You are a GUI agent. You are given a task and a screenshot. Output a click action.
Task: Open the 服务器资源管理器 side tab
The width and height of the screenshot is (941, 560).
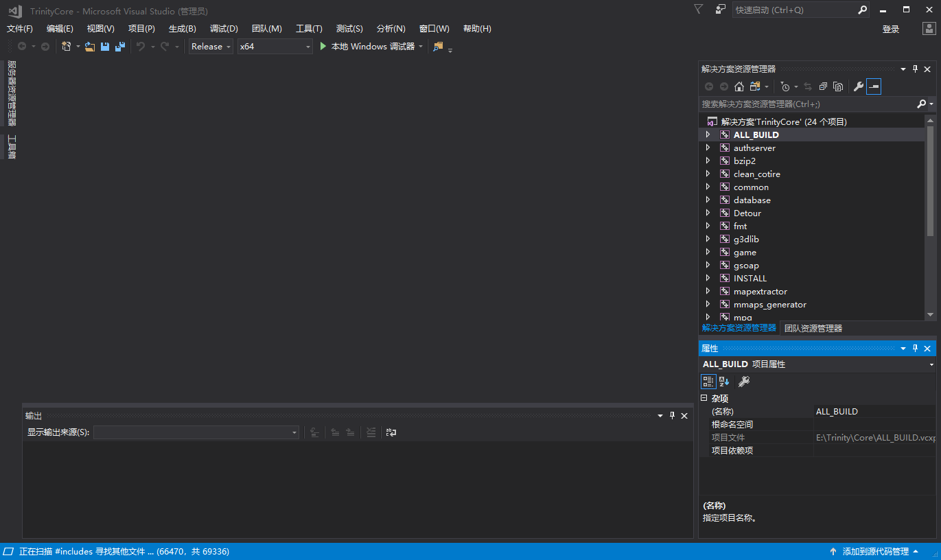click(11, 93)
